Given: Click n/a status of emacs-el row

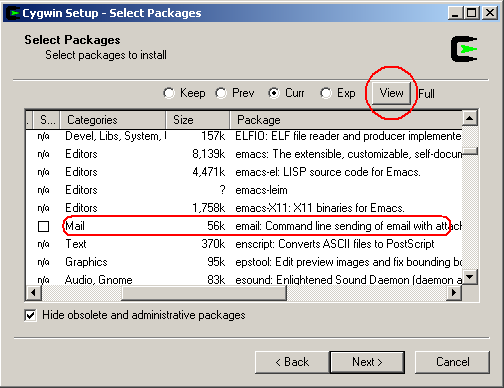Looking at the screenshot, I should pos(43,172).
